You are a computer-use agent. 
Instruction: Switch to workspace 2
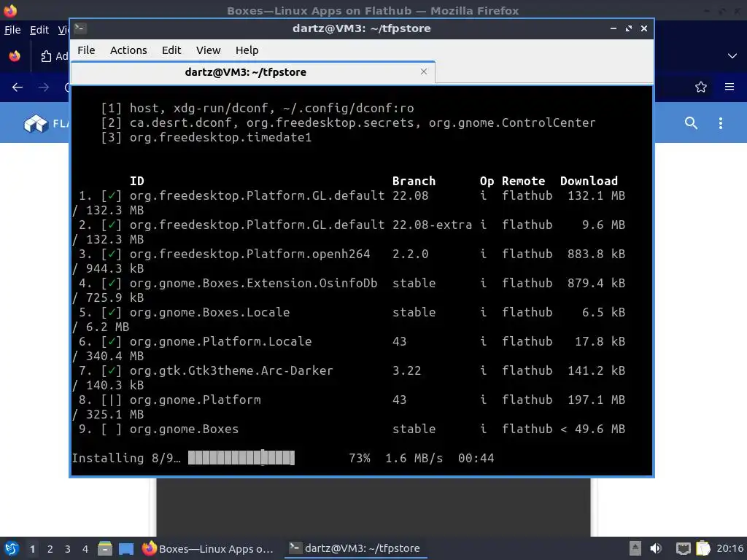(50, 549)
